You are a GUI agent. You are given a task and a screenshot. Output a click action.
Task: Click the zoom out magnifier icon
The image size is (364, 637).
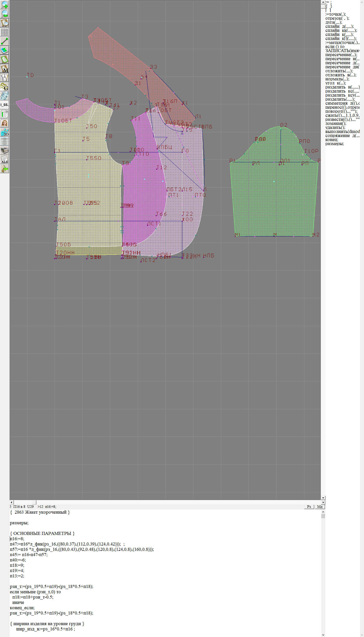coord(5,14)
